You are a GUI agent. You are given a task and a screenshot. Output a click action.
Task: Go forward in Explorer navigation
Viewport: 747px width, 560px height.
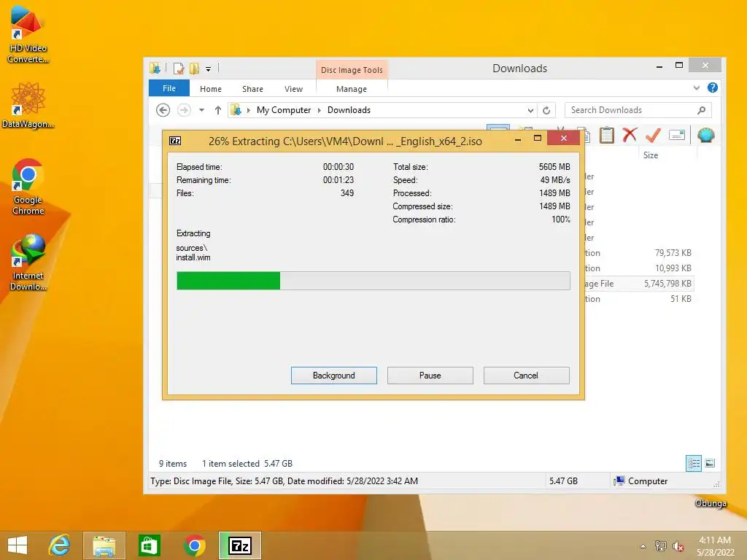click(184, 110)
